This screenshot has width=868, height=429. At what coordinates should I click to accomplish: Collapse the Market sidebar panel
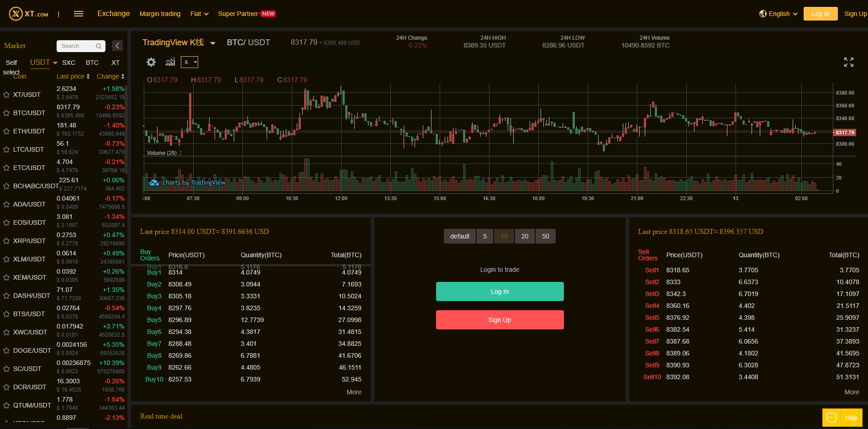(117, 46)
